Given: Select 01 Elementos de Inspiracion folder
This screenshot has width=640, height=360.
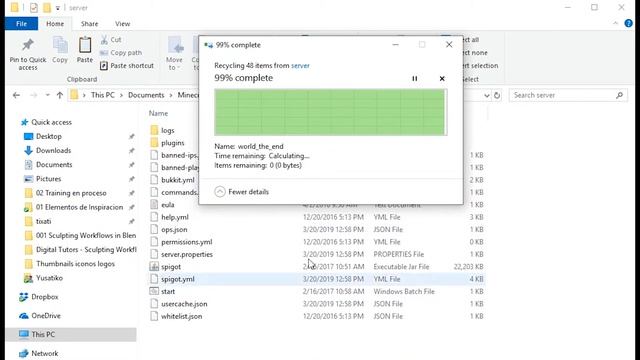Looking at the screenshot, I should 79,207.
